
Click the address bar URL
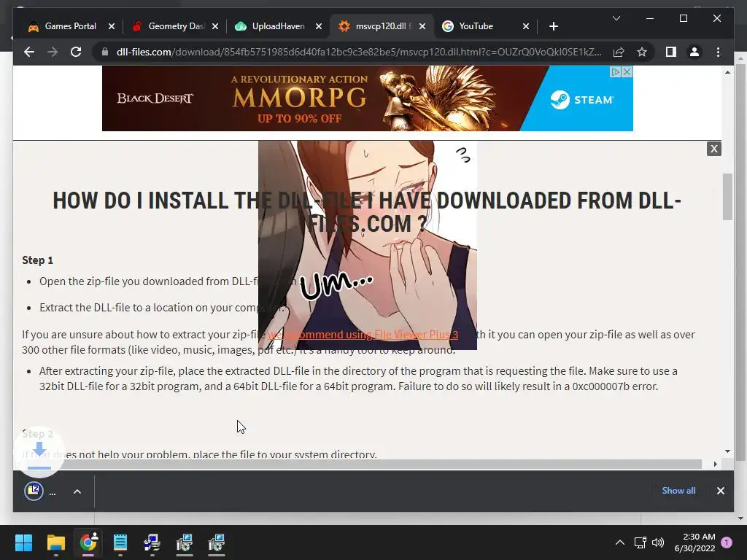coord(359,52)
